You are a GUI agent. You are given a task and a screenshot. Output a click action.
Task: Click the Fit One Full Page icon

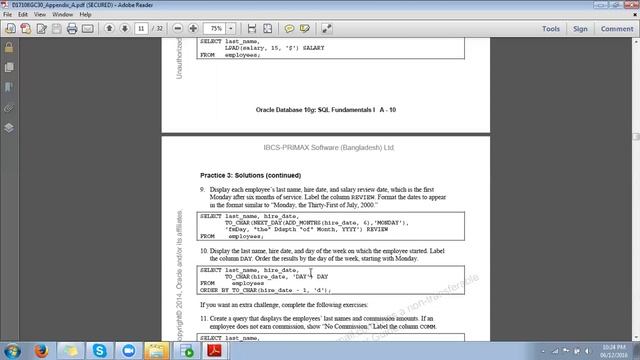coord(267,29)
